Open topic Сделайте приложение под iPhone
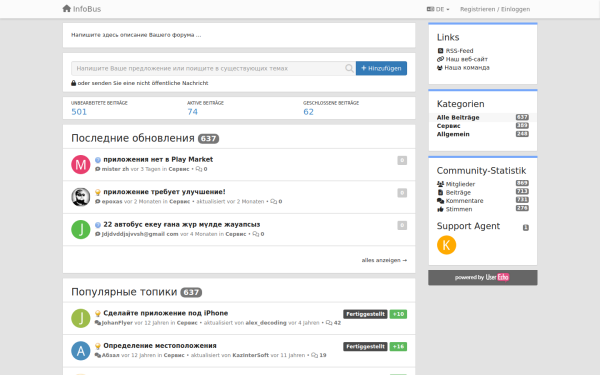 coord(166,313)
